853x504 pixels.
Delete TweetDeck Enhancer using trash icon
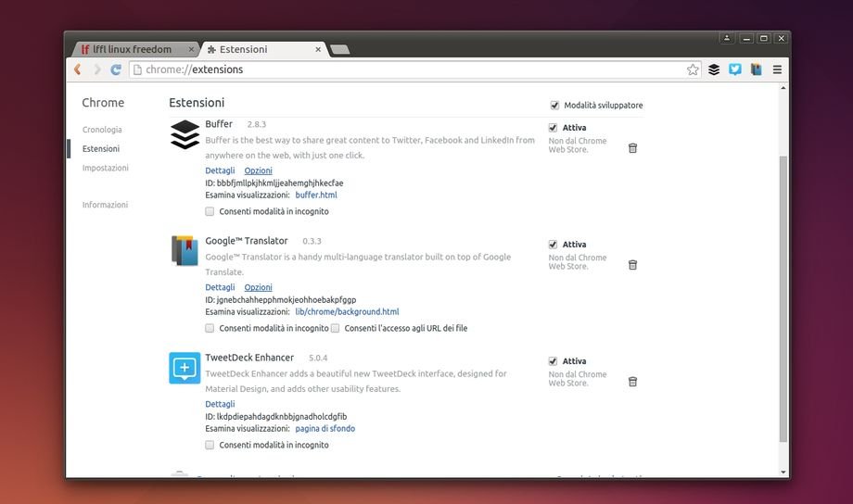coord(632,382)
